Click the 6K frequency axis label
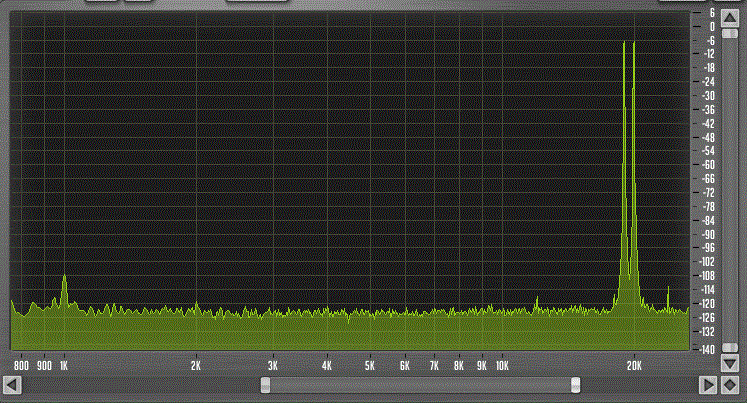Viewport: 747px width, 403px height. [404, 366]
